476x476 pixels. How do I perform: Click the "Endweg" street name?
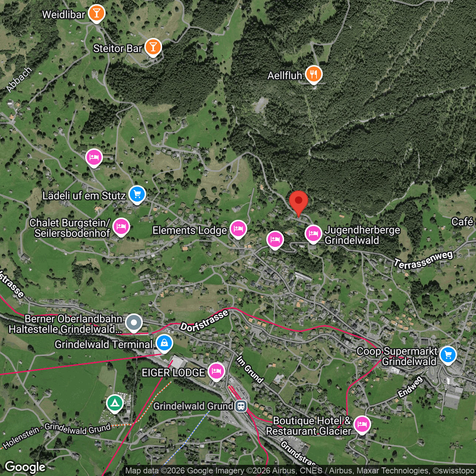410,387
